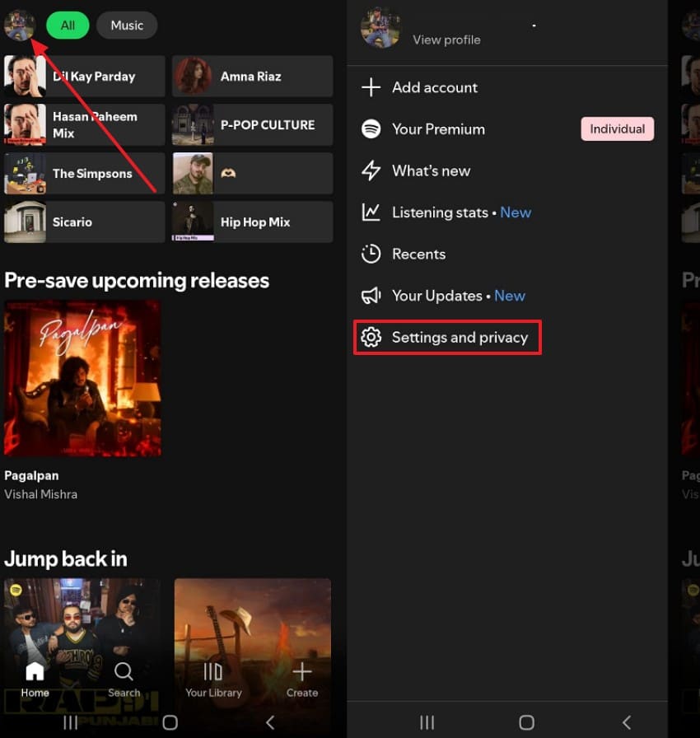Select the All filter chip
The image size is (700, 738).
point(67,25)
